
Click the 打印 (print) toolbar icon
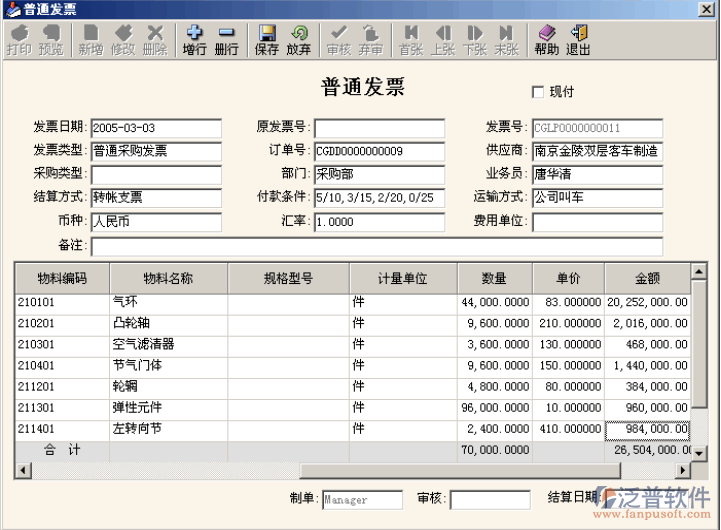(18, 40)
